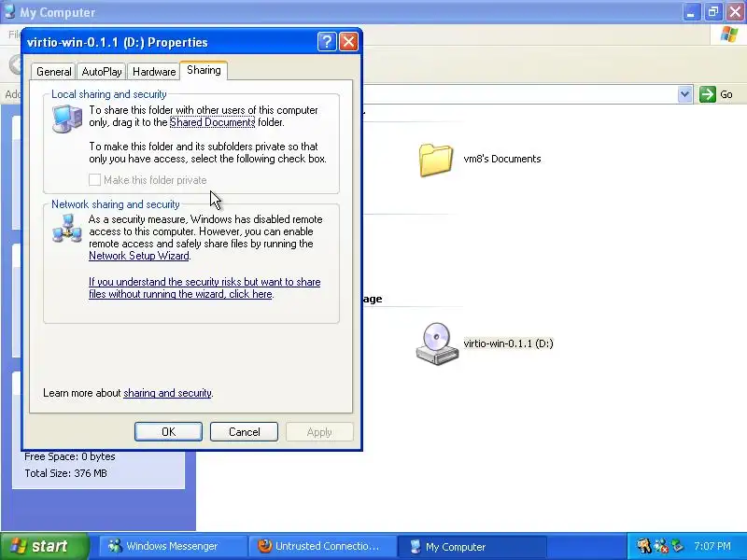Open the Start menu
This screenshot has width=747, height=560.
click(45, 546)
